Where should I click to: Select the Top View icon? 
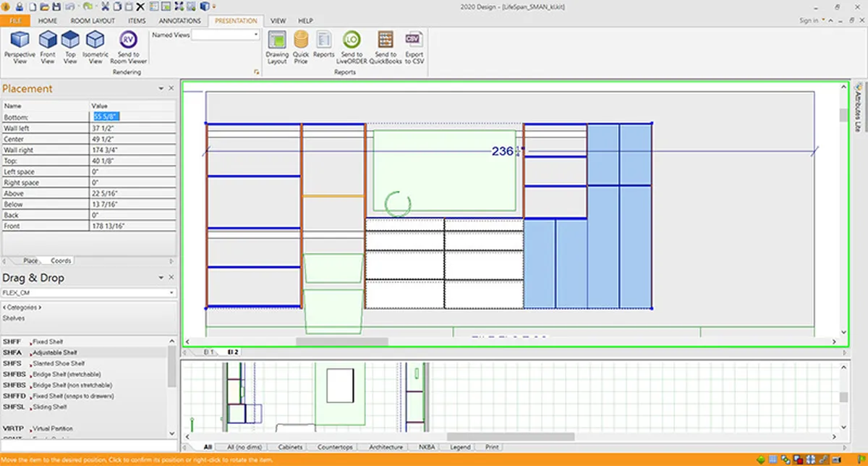tap(70, 47)
